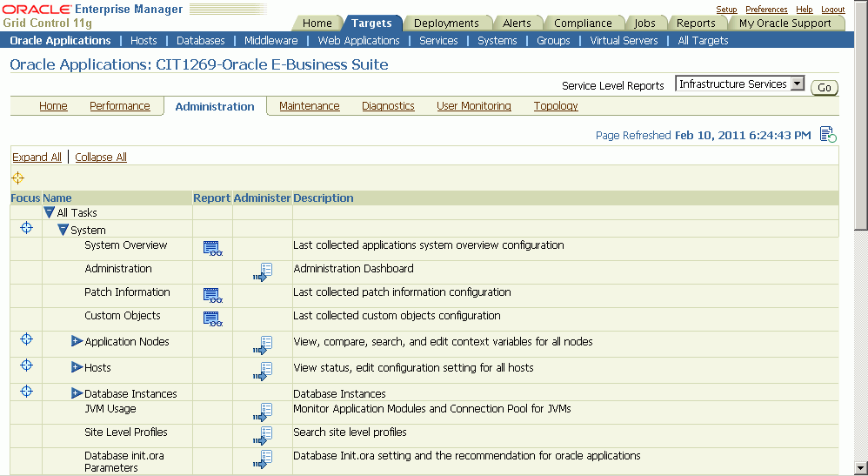Screen dimensions: 868x476
Task: Switch to the Home main tab
Action: coord(317,23)
